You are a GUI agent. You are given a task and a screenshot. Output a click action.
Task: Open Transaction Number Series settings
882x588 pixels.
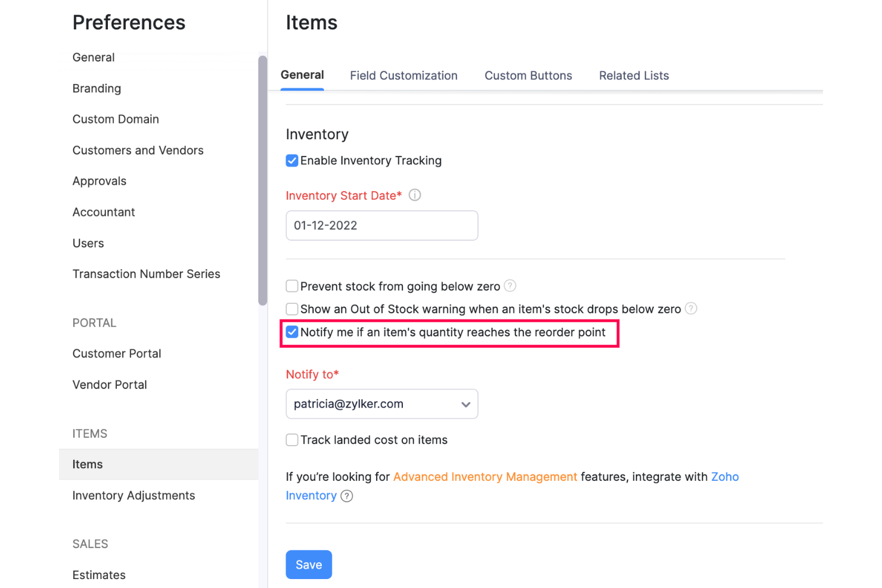pyautogui.click(x=146, y=273)
